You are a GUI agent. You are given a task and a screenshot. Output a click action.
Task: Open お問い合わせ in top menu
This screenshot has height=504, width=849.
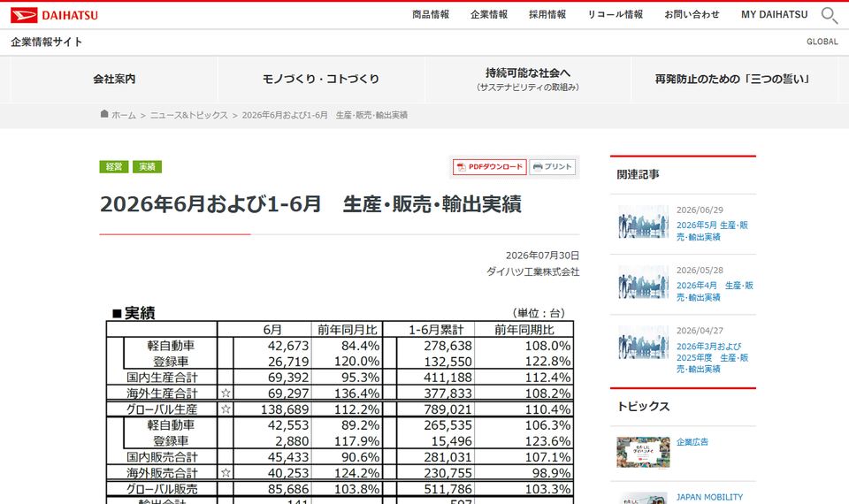pos(692,15)
